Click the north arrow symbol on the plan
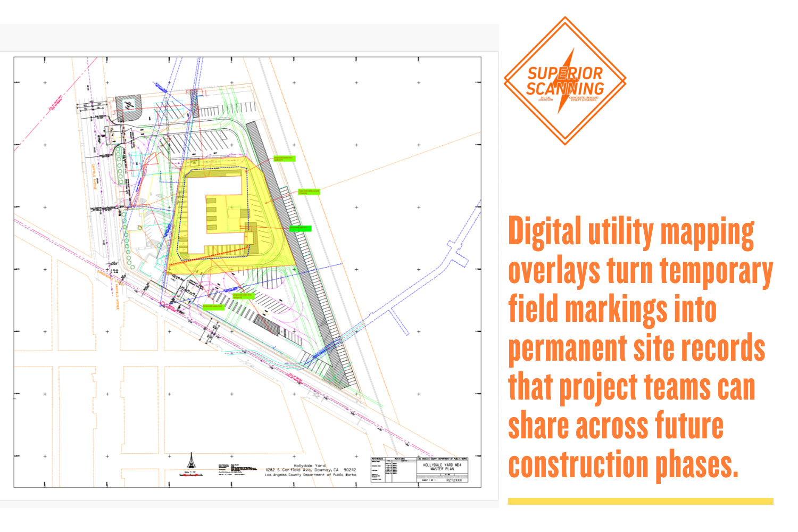 point(192,461)
